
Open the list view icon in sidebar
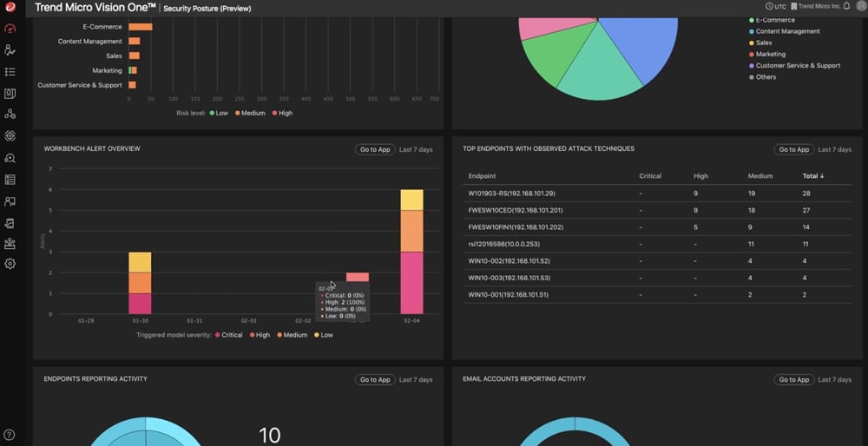point(10,72)
